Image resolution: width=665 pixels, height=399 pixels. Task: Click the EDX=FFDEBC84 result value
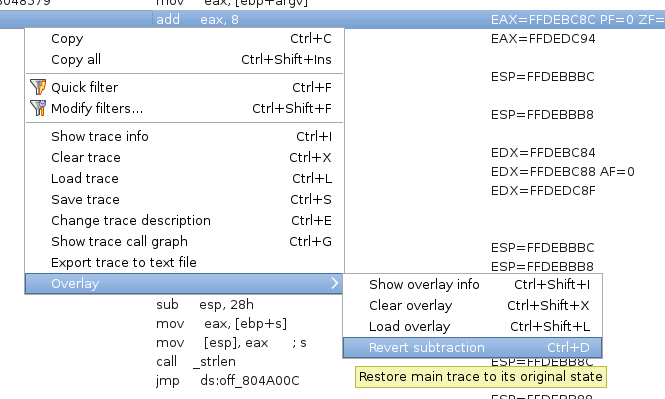[x=543, y=153]
